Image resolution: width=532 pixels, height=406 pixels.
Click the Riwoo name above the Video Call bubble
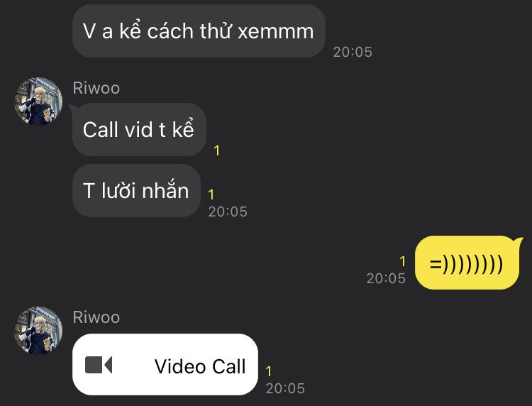pyautogui.click(x=96, y=317)
